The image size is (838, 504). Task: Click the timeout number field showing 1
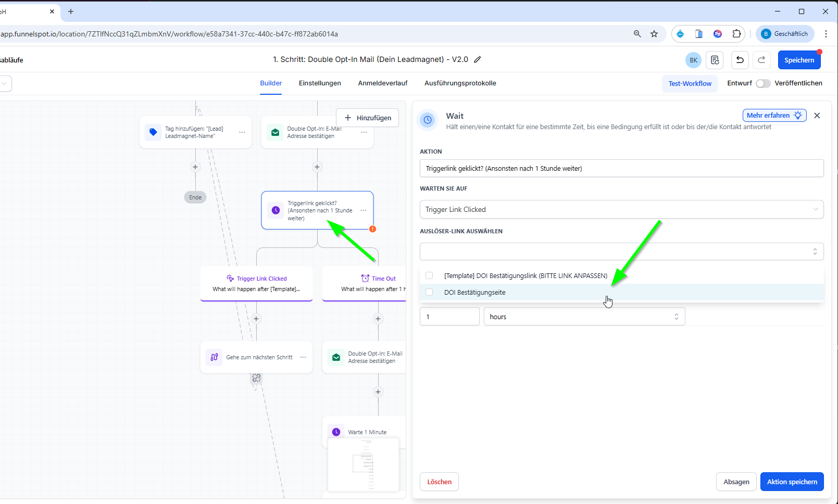click(449, 317)
